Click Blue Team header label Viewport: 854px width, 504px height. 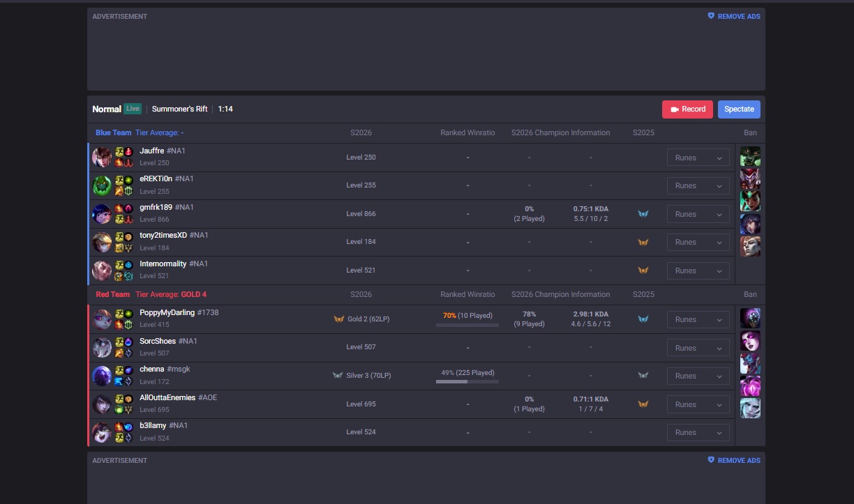[x=114, y=132]
